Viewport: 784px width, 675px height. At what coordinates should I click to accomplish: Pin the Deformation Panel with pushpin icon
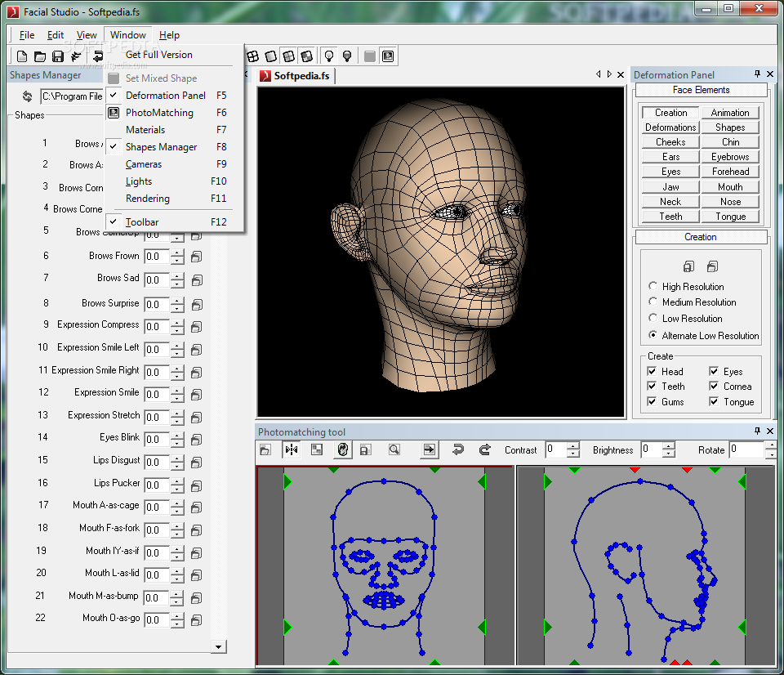pyautogui.click(x=757, y=74)
